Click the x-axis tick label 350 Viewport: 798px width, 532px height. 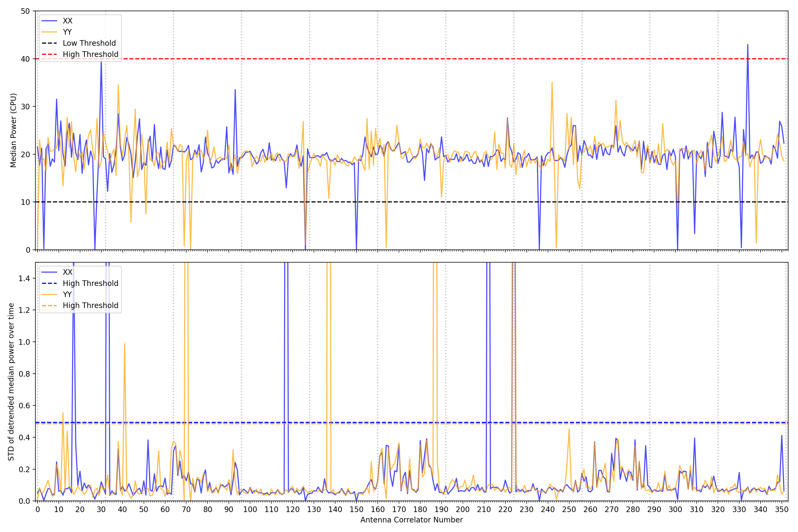tap(782, 510)
